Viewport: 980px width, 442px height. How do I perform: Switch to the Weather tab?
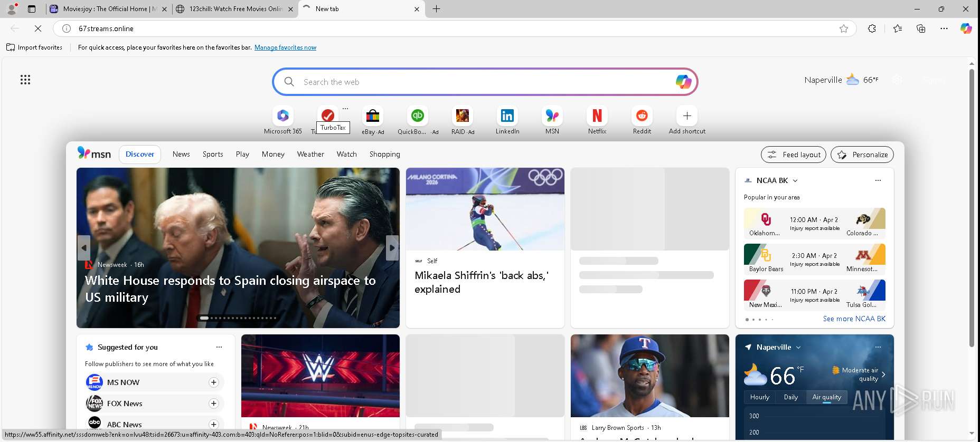click(310, 154)
